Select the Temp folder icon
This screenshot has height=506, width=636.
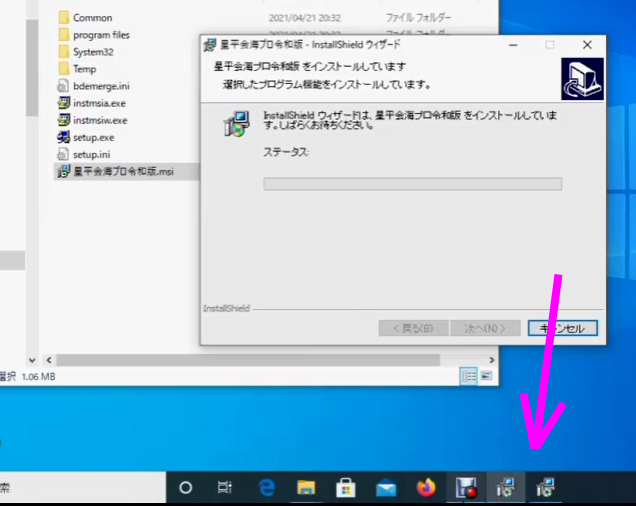tap(64, 69)
